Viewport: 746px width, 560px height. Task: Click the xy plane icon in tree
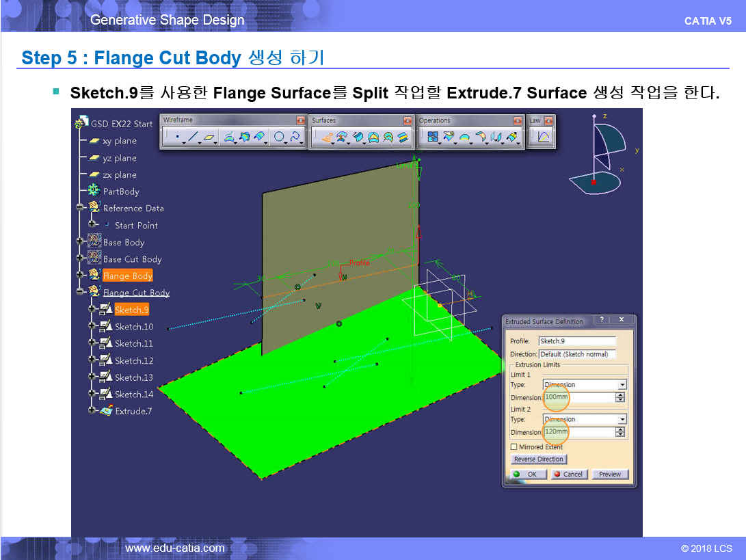pyautogui.click(x=94, y=141)
